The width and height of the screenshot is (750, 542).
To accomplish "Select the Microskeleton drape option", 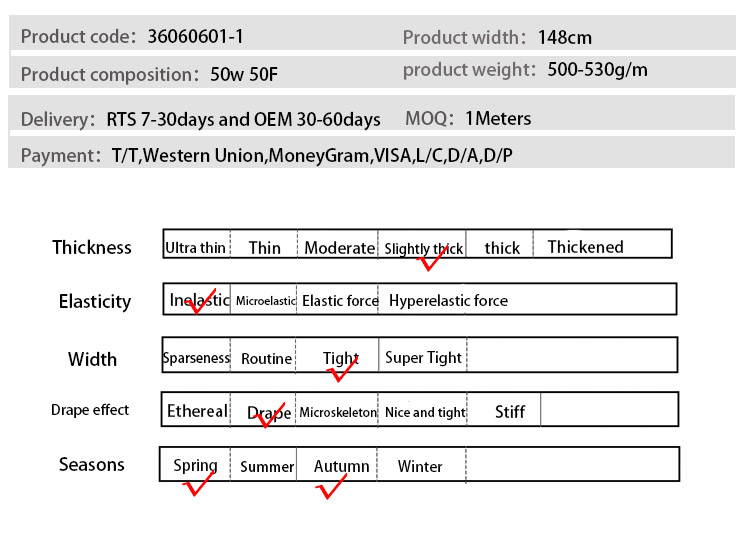I will [338, 412].
